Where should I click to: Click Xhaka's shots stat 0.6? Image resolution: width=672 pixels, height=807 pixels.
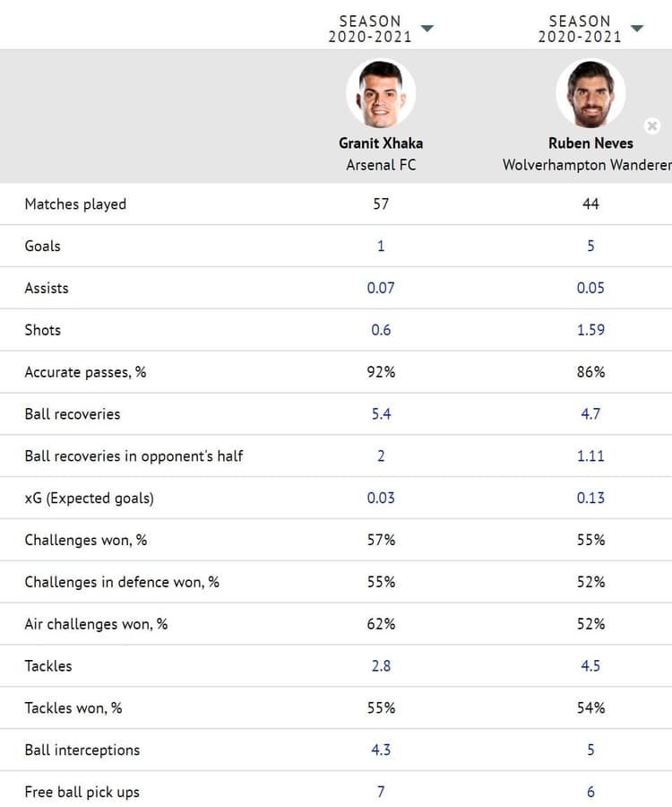381,330
